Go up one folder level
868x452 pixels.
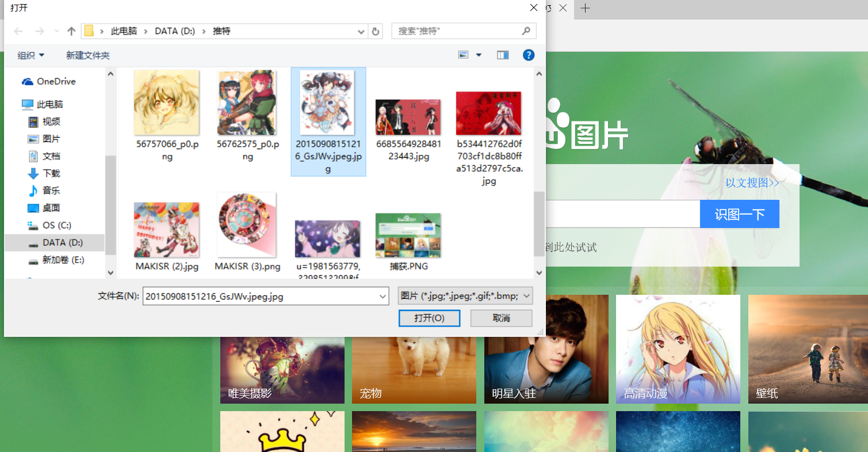click(71, 31)
